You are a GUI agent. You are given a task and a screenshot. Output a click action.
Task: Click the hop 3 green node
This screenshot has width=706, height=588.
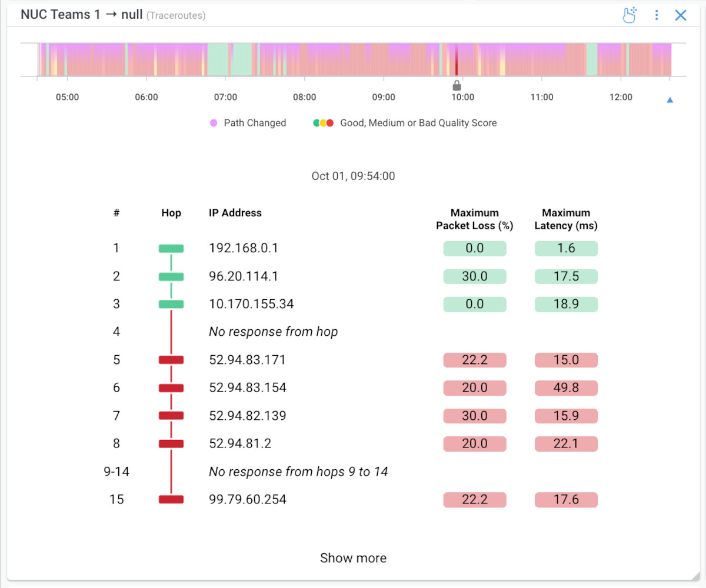click(x=171, y=304)
